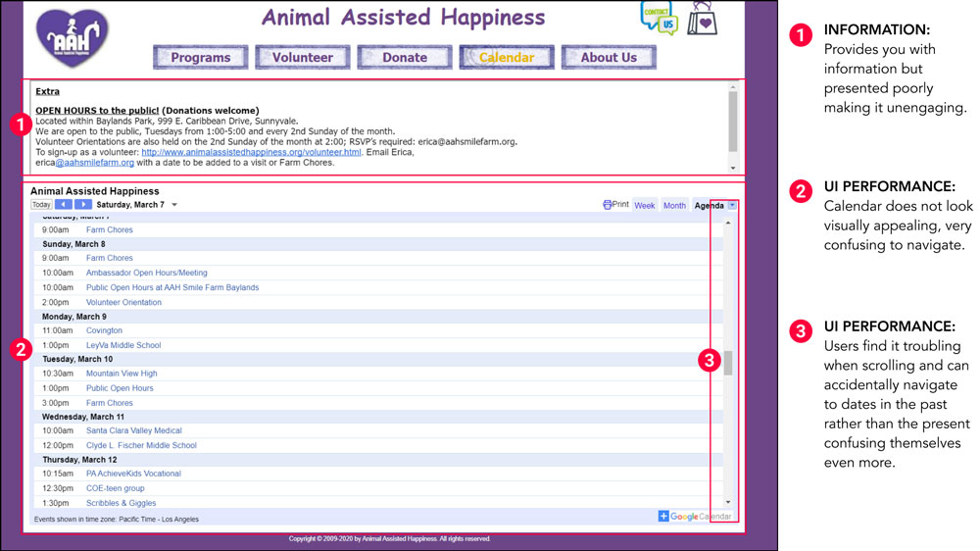Open Saturday 9:00am Farm Chores event
Screen dimensions: 980x551
click(x=110, y=229)
